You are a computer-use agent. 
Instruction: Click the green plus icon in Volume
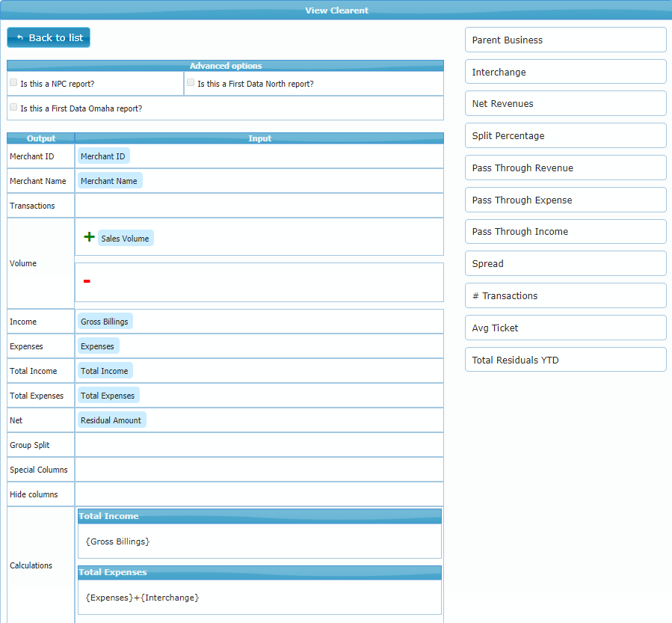click(x=89, y=237)
